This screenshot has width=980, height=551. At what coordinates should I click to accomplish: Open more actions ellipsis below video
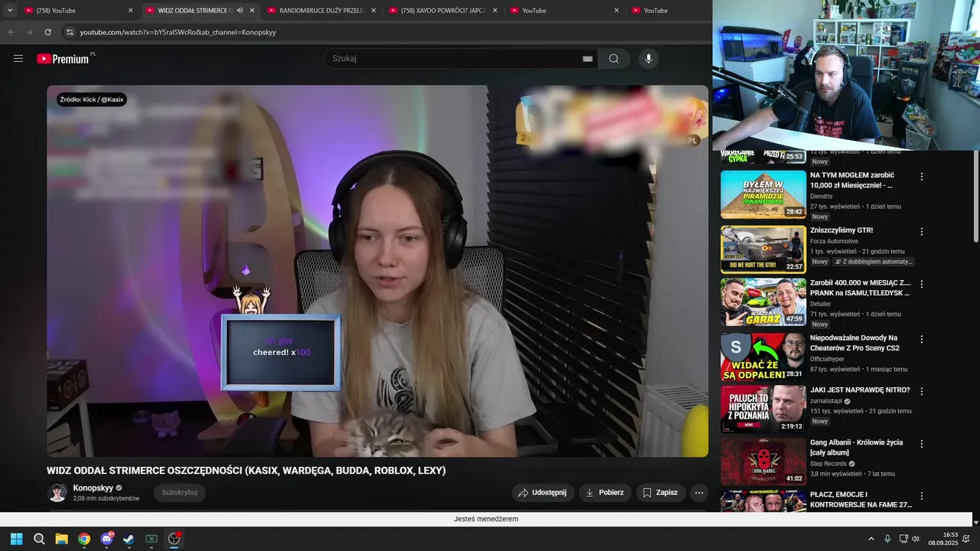699,493
